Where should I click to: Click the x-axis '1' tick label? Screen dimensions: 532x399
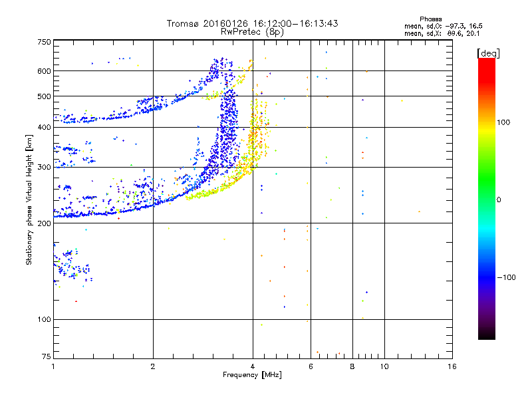pos(53,366)
